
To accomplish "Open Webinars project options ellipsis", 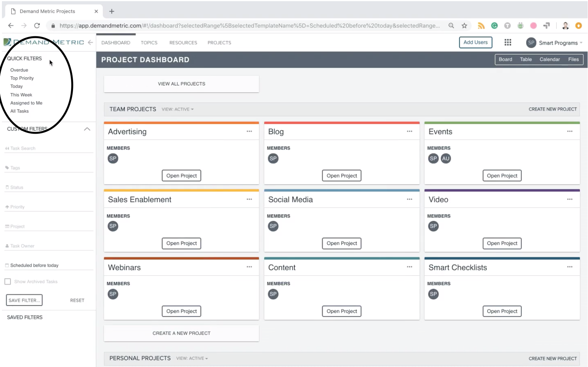I will (x=249, y=267).
